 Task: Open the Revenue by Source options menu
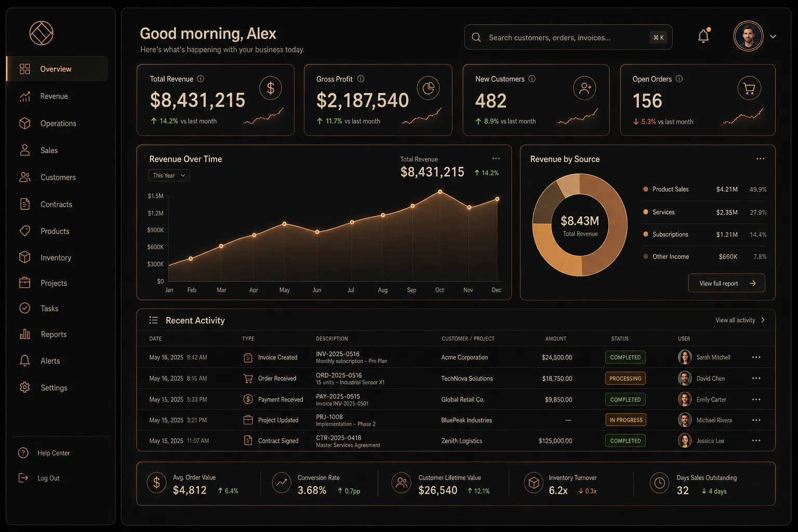click(760, 158)
